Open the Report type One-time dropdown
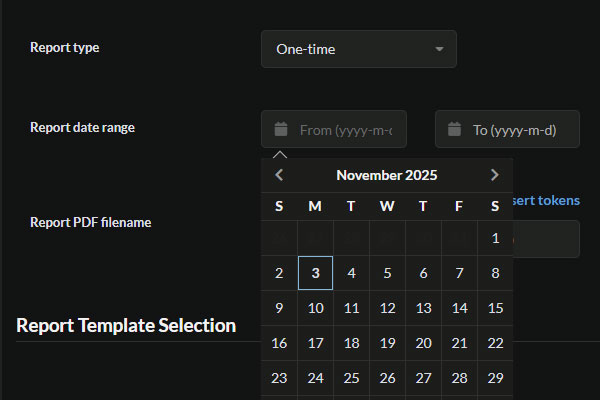The width and height of the screenshot is (600, 400). pyautogui.click(x=358, y=49)
